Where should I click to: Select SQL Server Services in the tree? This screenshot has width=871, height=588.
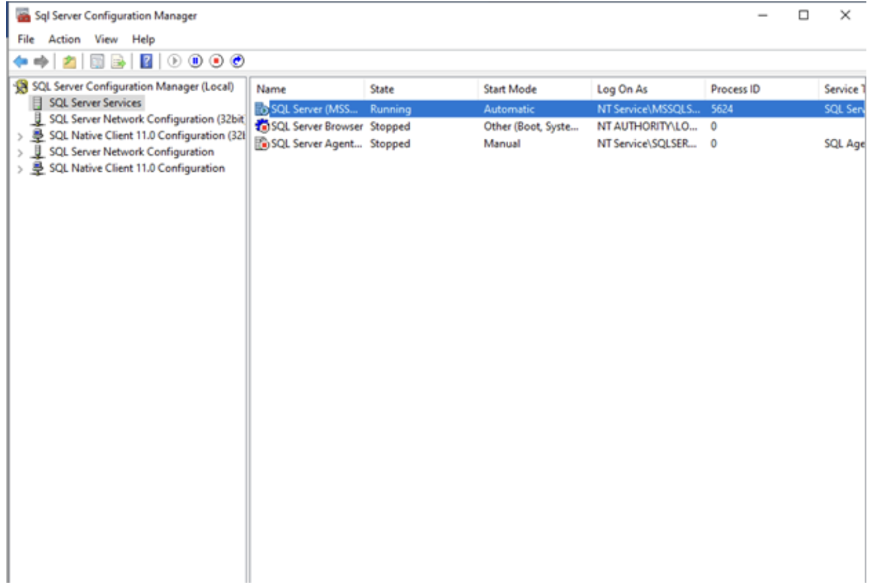pos(95,103)
